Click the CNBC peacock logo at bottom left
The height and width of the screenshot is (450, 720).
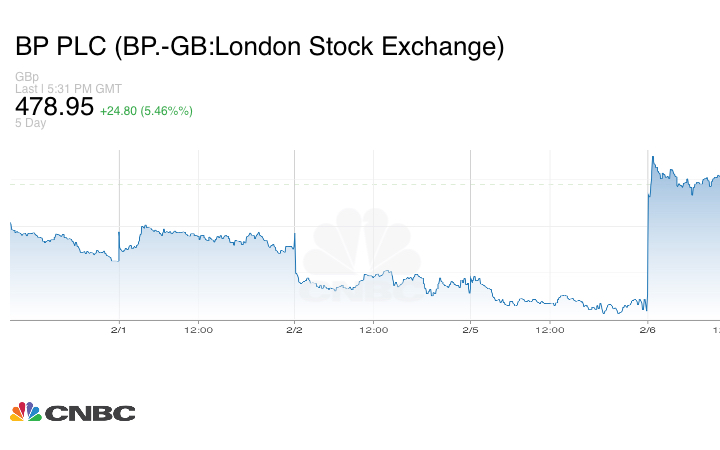point(25,412)
